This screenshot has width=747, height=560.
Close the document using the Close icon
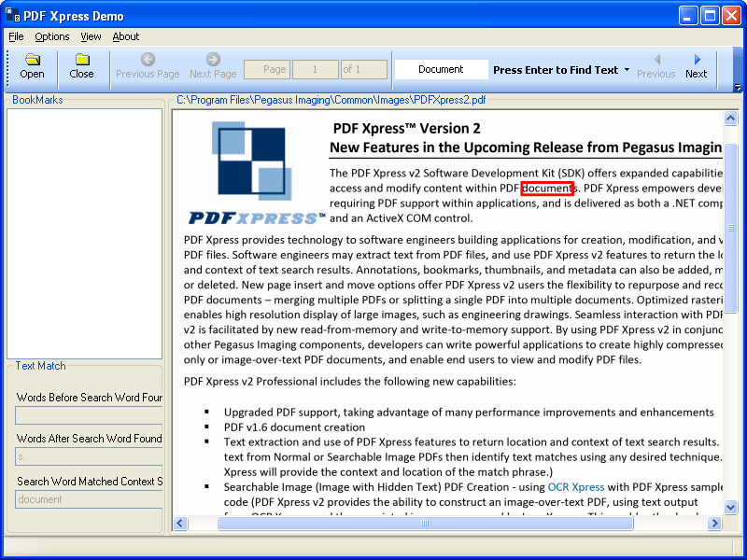(x=82, y=59)
